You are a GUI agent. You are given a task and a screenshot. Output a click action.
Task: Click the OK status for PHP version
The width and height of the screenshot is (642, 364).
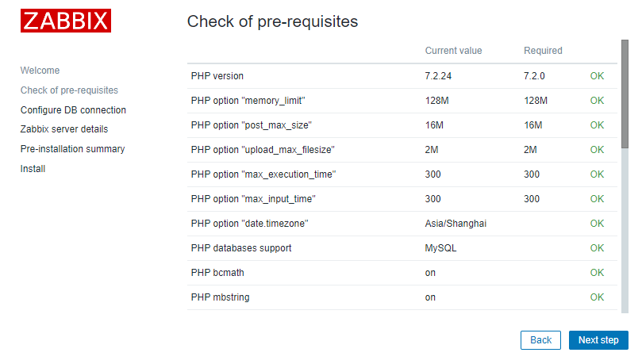597,76
